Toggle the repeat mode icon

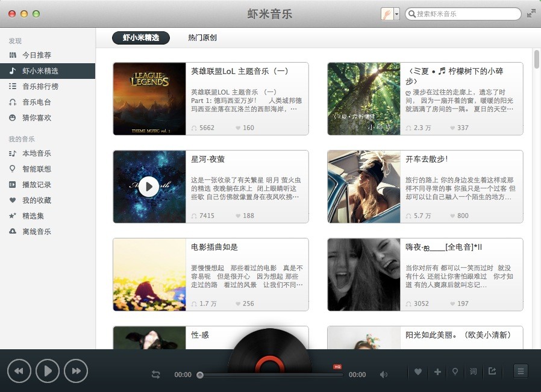(x=155, y=375)
